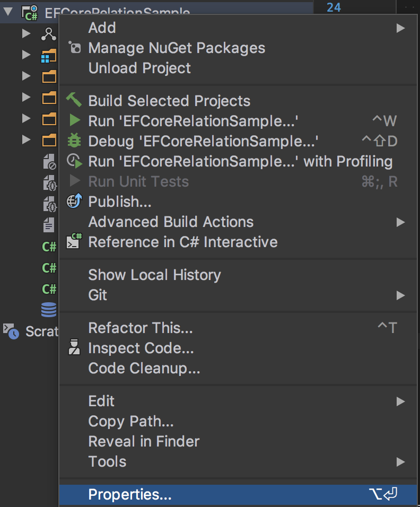
Task: Choose Reveal in Finder
Action: coord(238,442)
